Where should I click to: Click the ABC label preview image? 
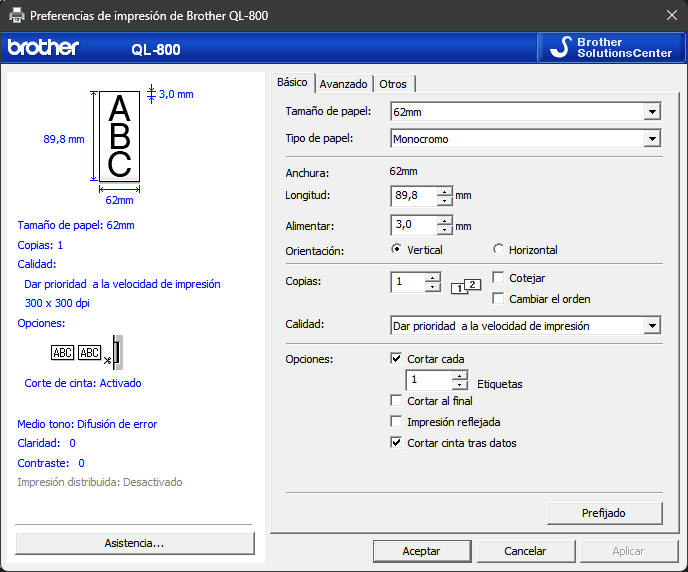[119, 135]
